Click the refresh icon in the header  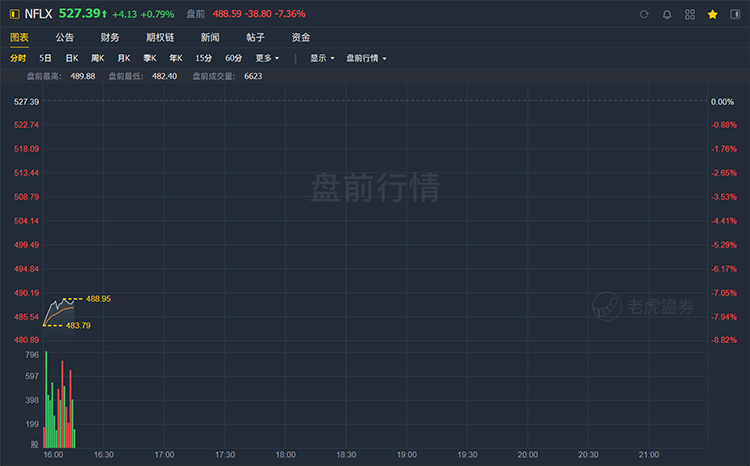pos(644,14)
